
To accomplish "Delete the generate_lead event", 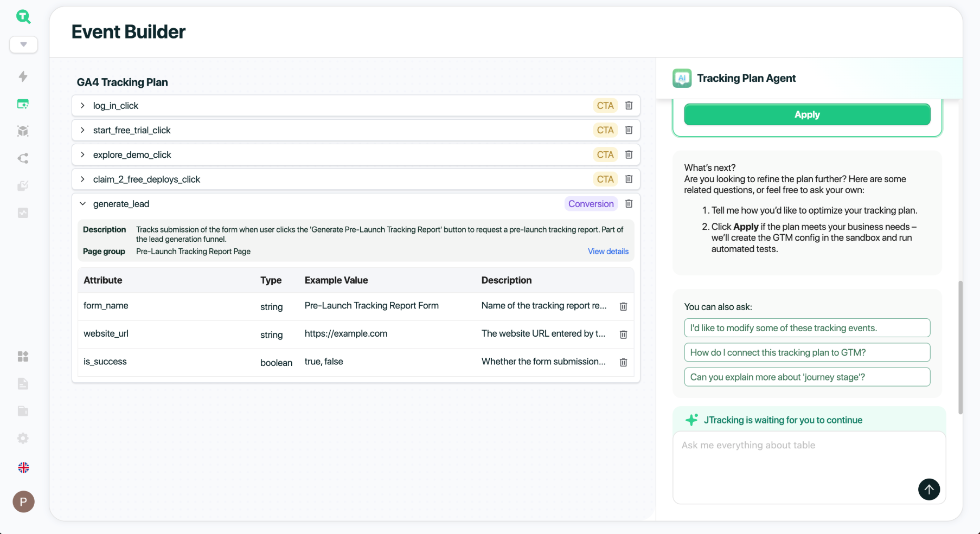I will (x=629, y=204).
